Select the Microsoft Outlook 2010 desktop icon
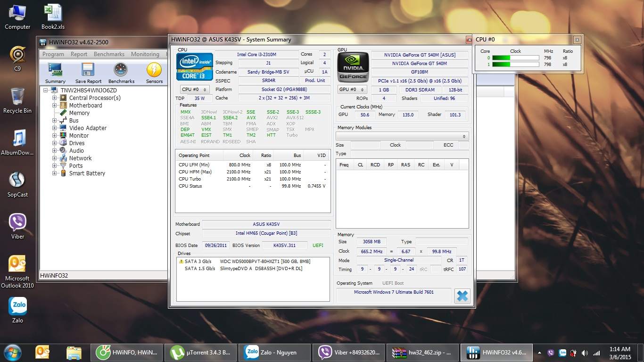This screenshot has width=644, height=362. [17, 272]
